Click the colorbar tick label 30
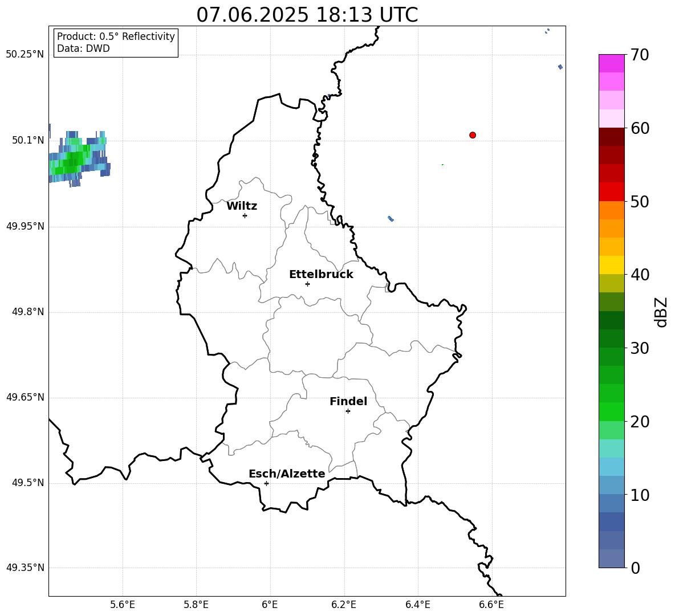The image size is (675, 616). click(640, 348)
